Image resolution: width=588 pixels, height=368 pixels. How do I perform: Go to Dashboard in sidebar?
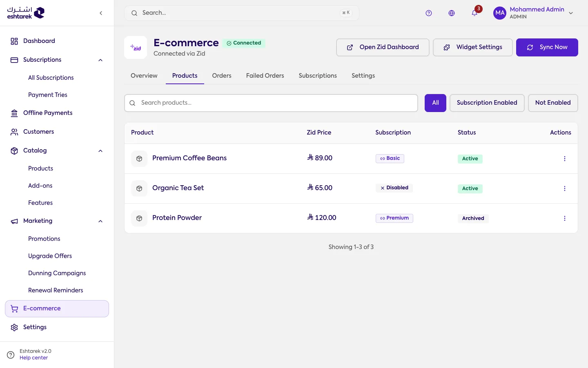pos(57,41)
